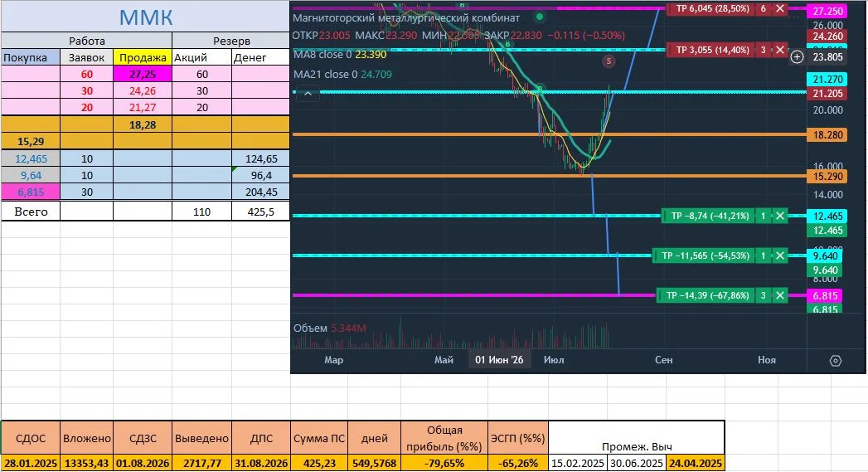Select MA8 close 0 indicator legend

coord(340,54)
